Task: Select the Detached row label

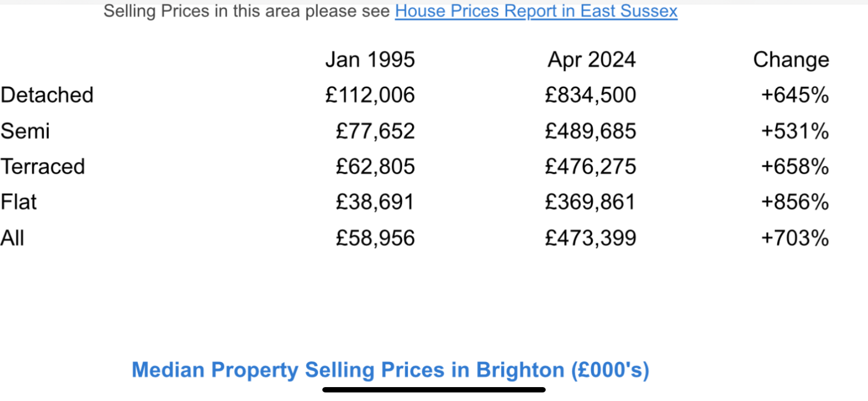Action: pyautogui.click(x=47, y=95)
